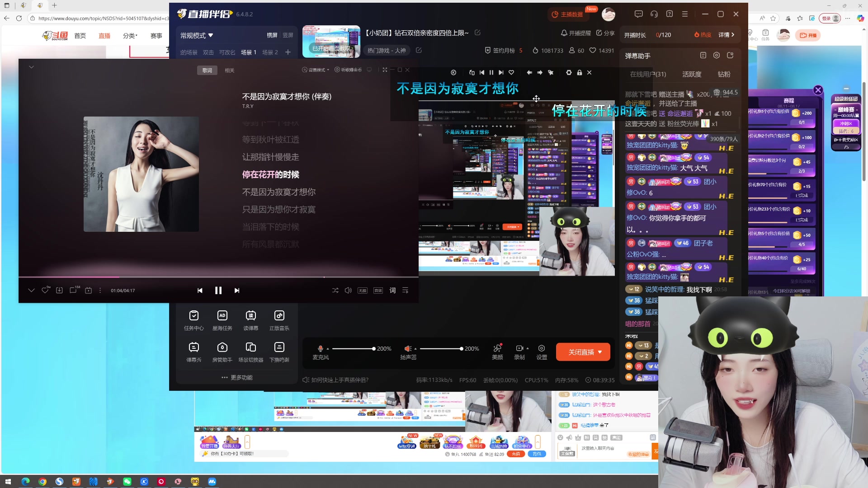868x488 pixels.
Task: Open comments icon showing 184 in player
Action: [74, 290]
